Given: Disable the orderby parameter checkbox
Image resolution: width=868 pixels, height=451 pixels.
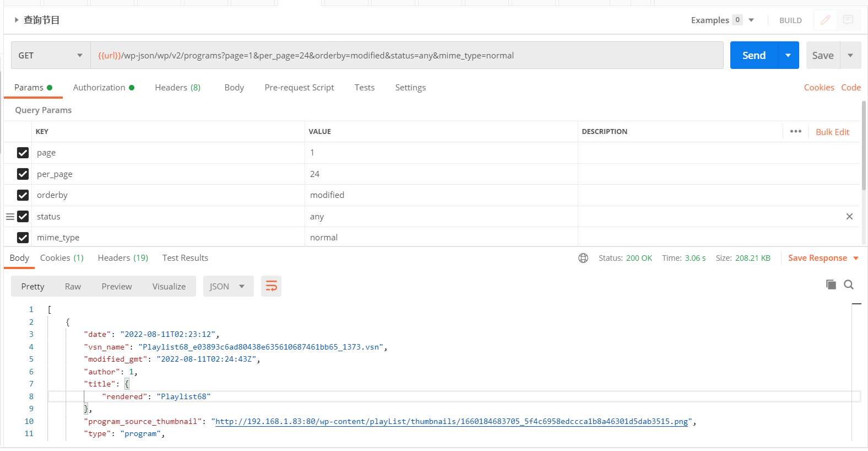Looking at the screenshot, I should click(x=23, y=195).
